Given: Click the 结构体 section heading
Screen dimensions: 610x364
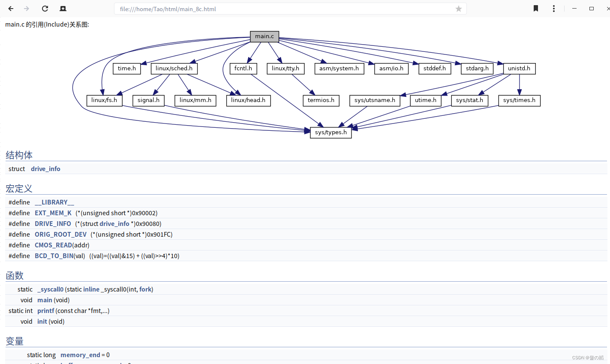Looking at the screenshot, I should coord(19,155).
